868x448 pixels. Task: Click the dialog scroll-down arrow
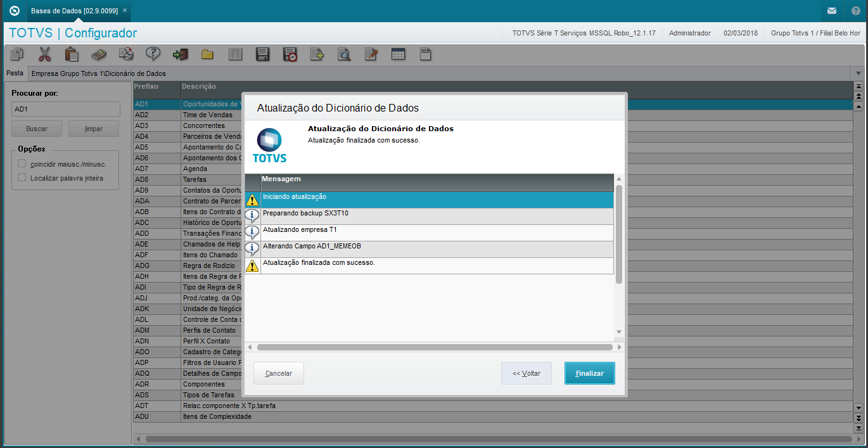(x=619, y=333)
